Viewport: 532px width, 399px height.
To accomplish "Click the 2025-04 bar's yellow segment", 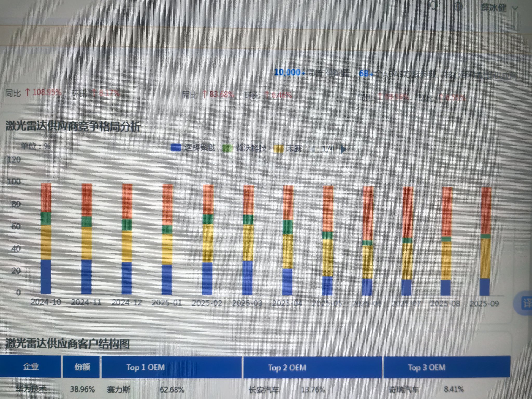I will (288, 251).
